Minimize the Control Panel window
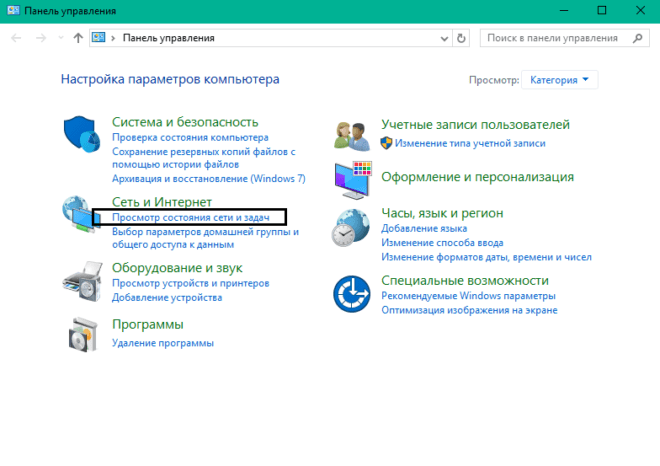 tap(564, 11)
